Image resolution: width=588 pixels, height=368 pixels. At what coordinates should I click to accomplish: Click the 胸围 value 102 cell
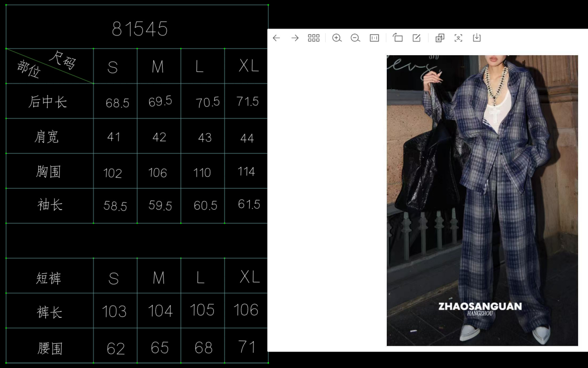pyautogui.click(x=113, y=173)
